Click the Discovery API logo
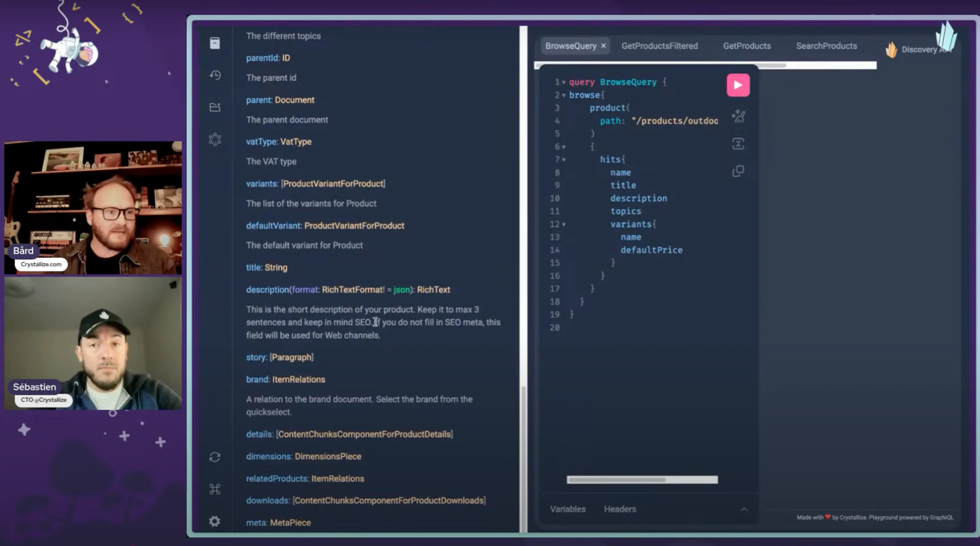The image size is (980, 546). (892, 49)
